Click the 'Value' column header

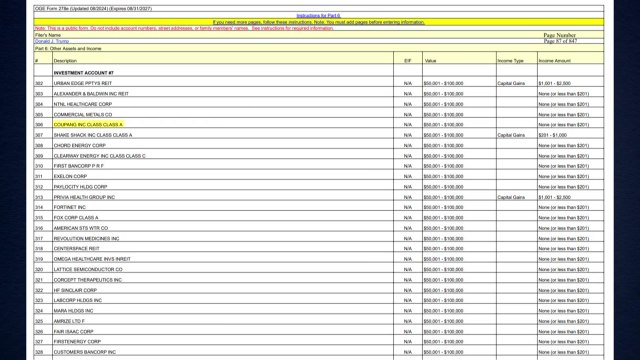pyautogui.click(x=430, y=61)
